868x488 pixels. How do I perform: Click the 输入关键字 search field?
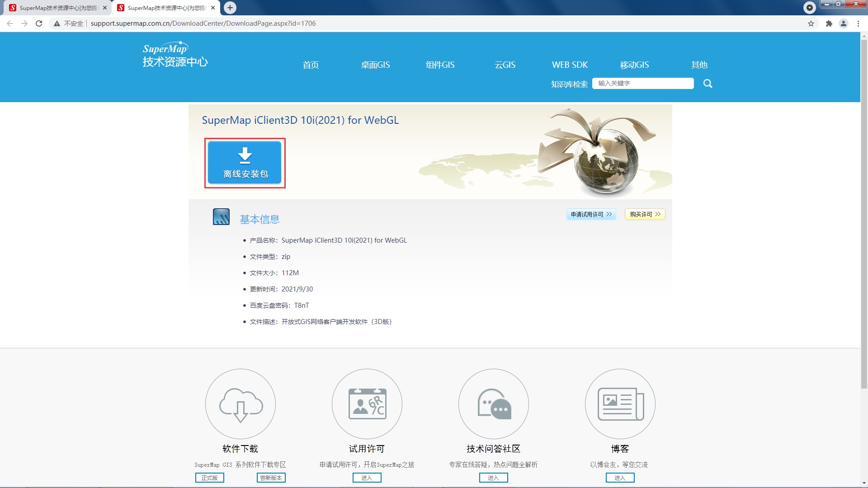[x=643, y=83]
